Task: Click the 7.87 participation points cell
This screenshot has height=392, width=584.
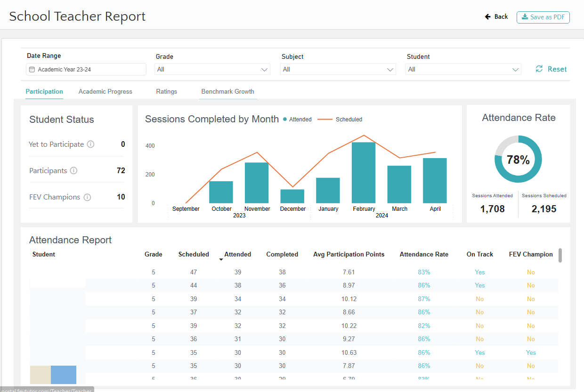Action: pyautogui.click(x=349, y=366)
